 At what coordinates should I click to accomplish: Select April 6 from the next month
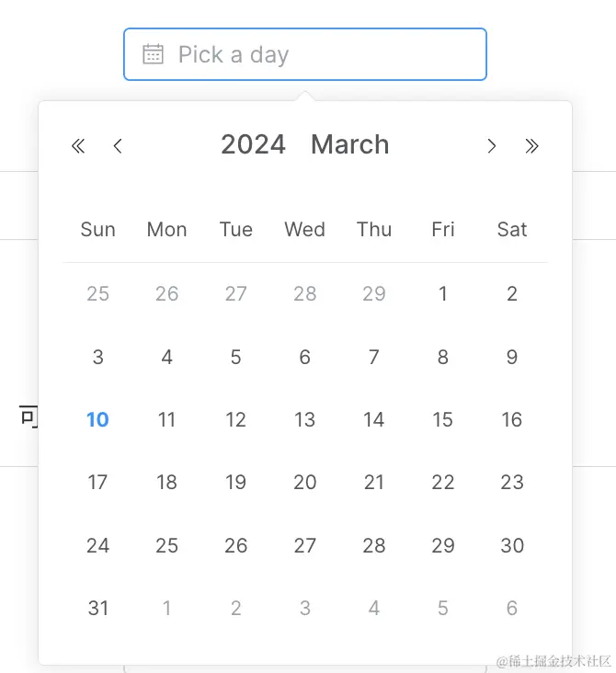(x=512, y=608)
